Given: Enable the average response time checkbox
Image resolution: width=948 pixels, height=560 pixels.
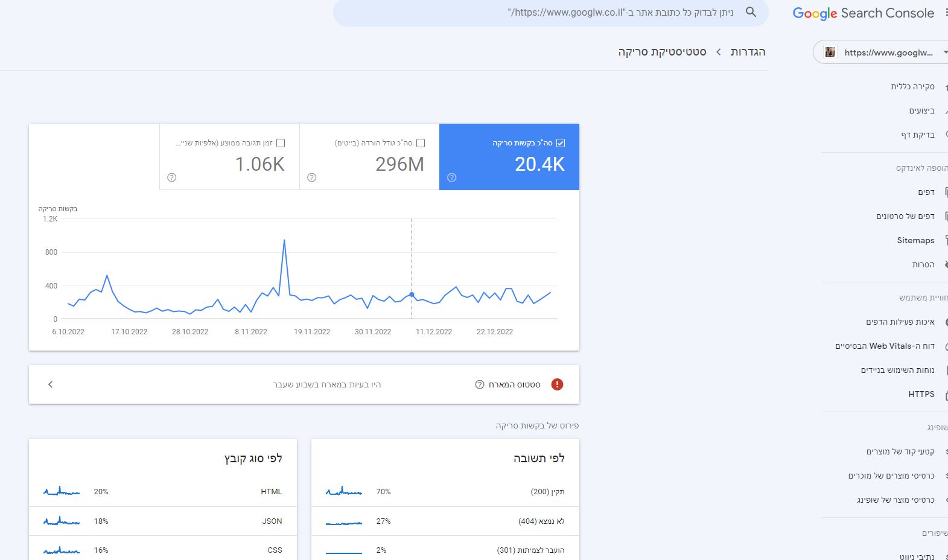Looking at the screenshot, I should coord(281,143).
